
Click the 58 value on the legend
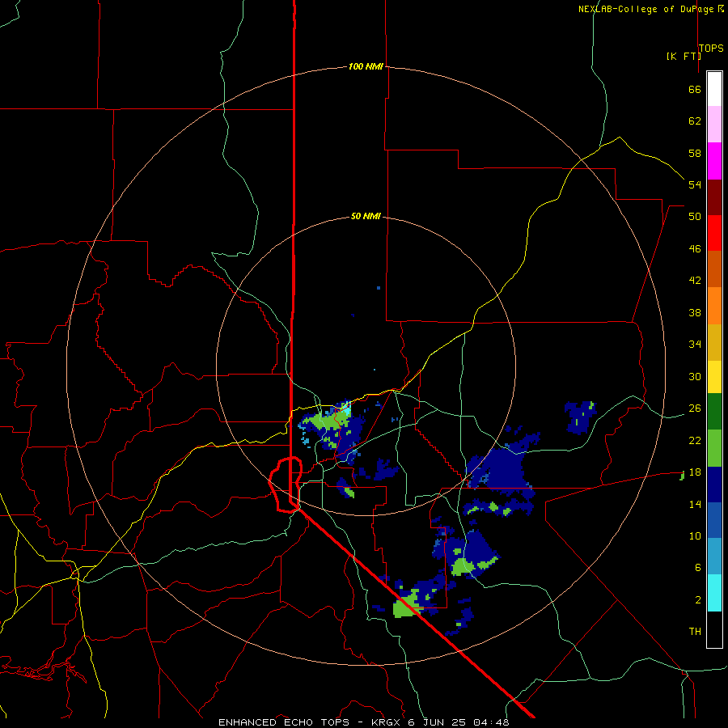coord(695,153)
